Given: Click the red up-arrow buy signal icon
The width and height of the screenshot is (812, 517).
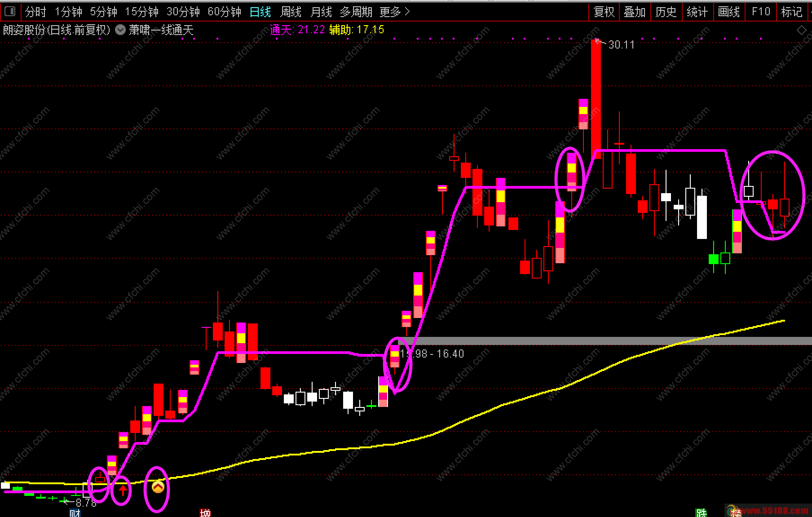Looking at the screenshot, I should pos(123,490).
